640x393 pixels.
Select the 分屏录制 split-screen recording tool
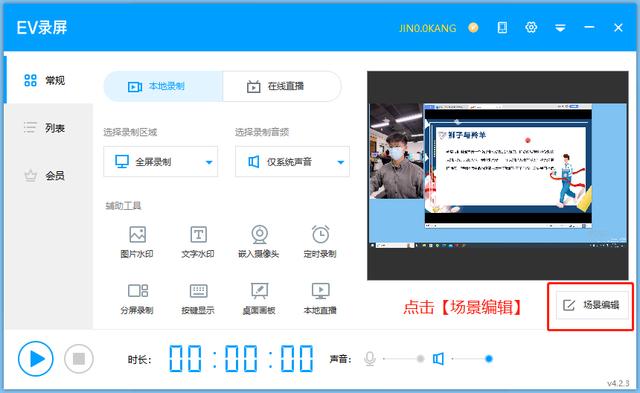click(137, 299)
